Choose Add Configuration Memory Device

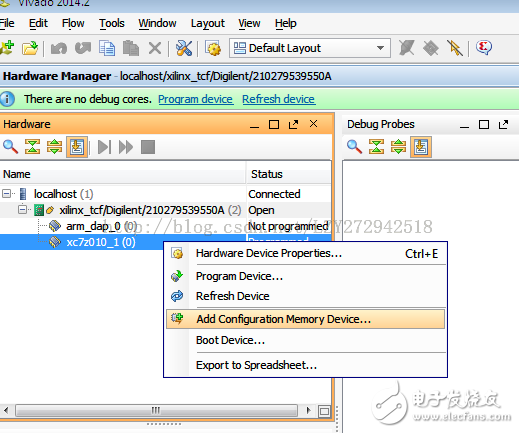305,319
